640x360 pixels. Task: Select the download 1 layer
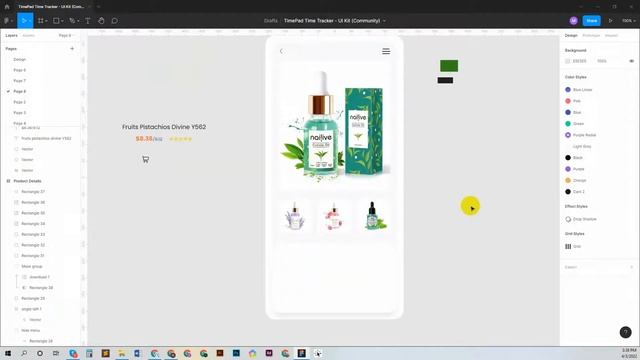[x=39, y=277]
